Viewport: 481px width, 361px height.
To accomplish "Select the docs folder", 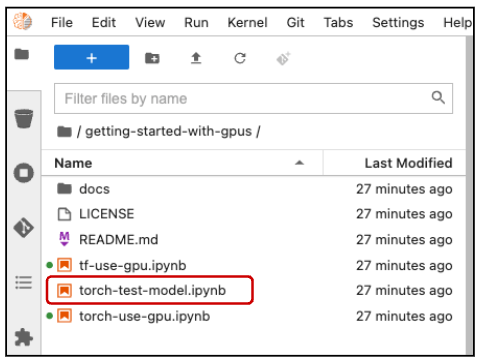I will coord(253,189).
